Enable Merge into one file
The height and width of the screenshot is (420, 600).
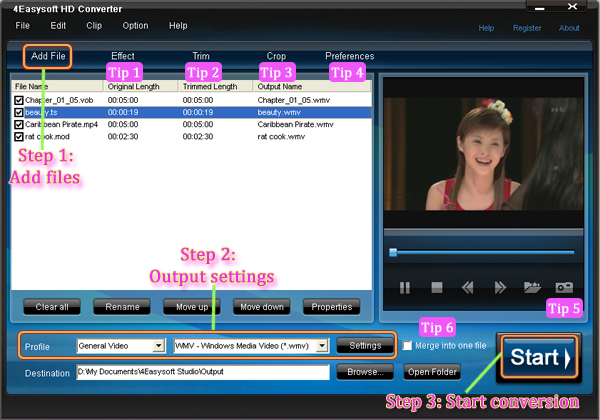(x=407, y=346)
